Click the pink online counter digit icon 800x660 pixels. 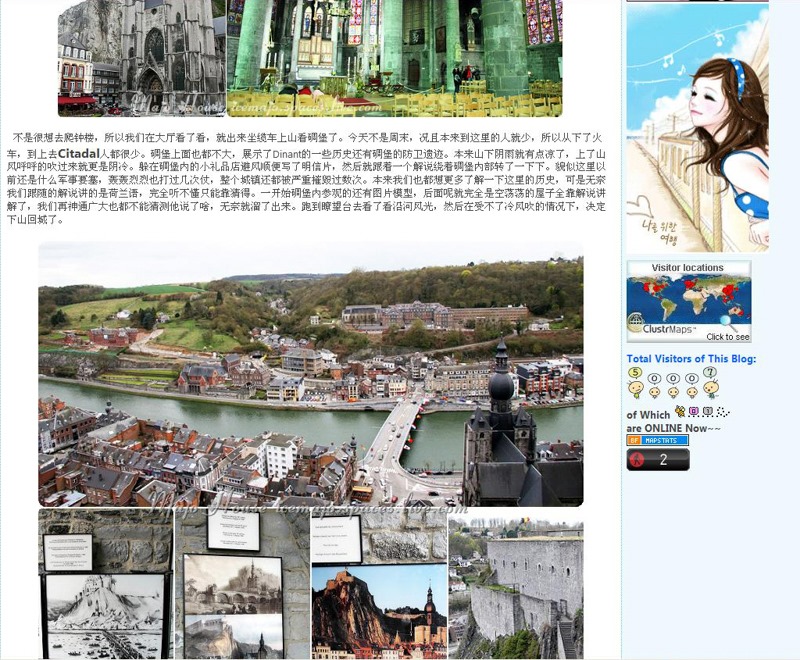click(x=694, y=412)
